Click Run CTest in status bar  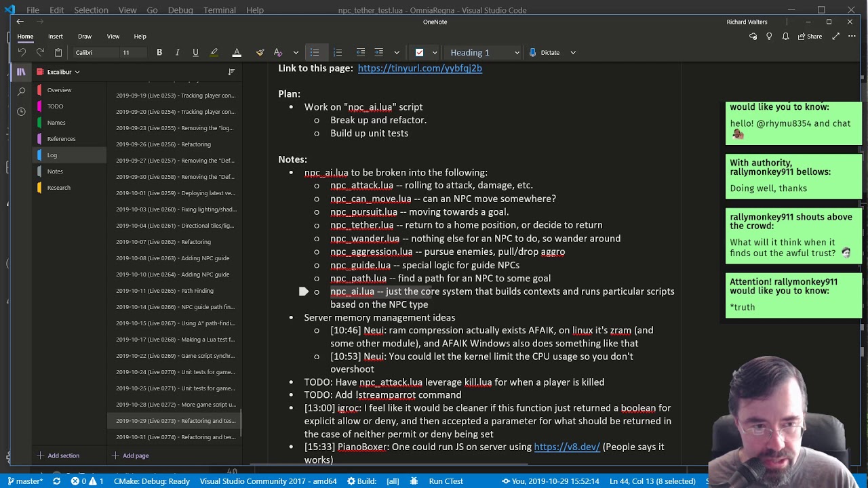pyautogui.click(x=446, y=481)
